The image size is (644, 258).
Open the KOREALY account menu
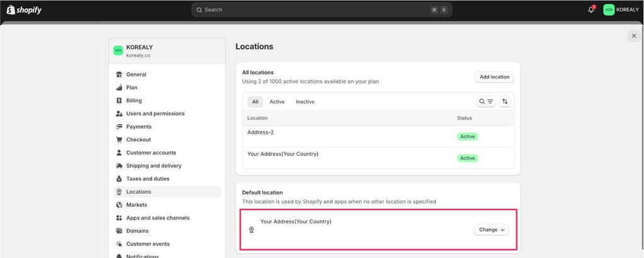coord(621,10)
